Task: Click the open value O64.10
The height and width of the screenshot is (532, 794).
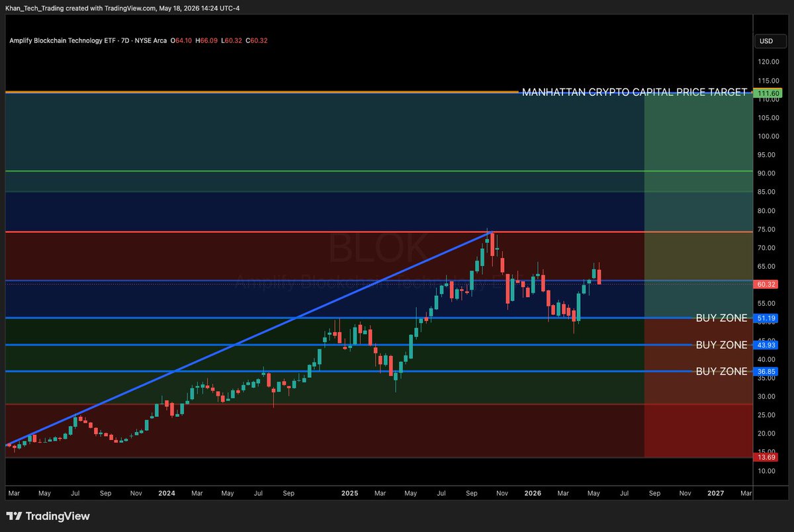Action: coord(181,40)
